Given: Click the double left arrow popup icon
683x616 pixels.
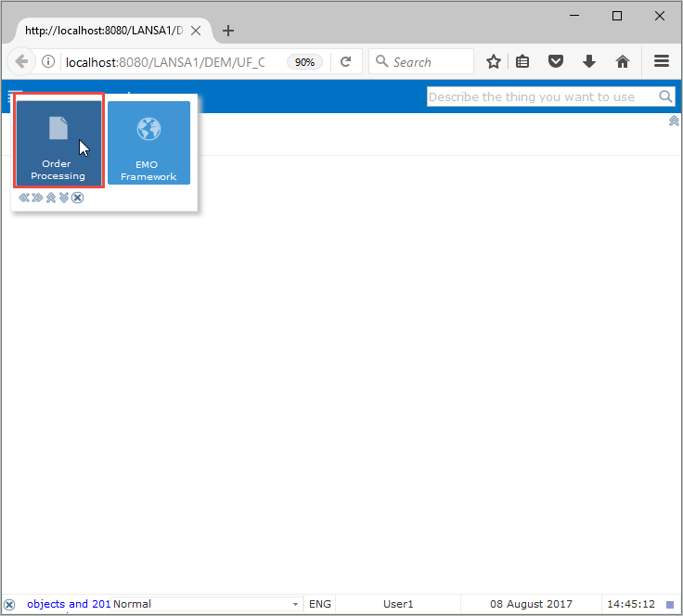Looking at the screenshot, I should (x=24, y=198).
